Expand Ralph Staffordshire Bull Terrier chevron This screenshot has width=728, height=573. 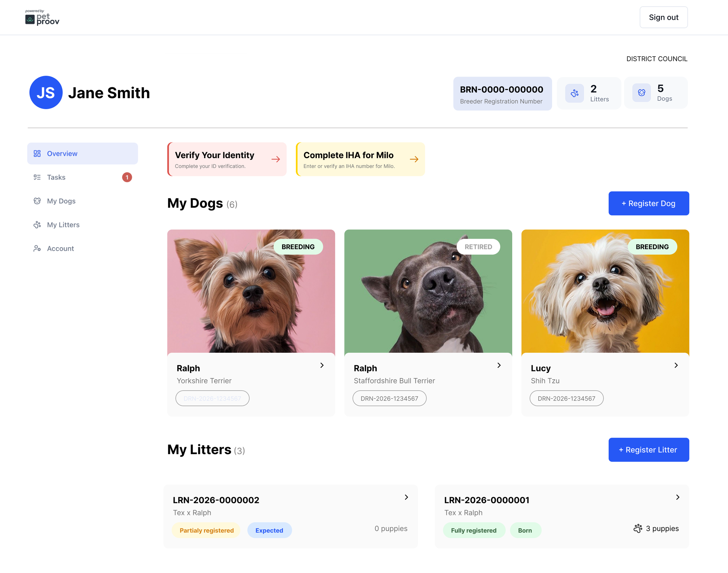coord(499,365)
